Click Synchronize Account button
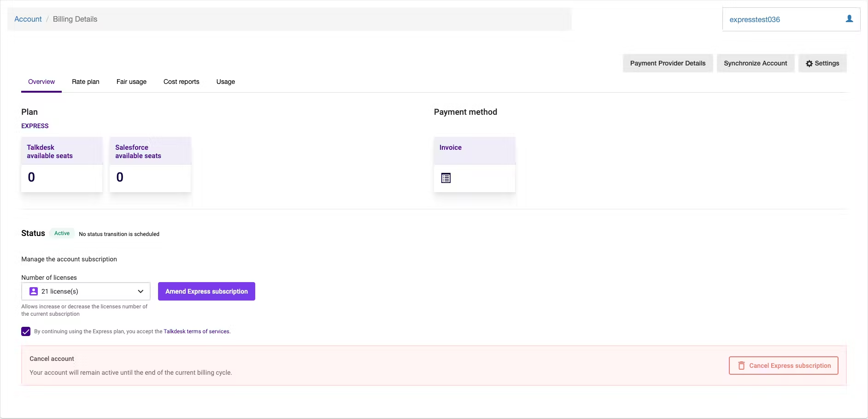The width and height of the screenshot is (868, 419). 756,63
